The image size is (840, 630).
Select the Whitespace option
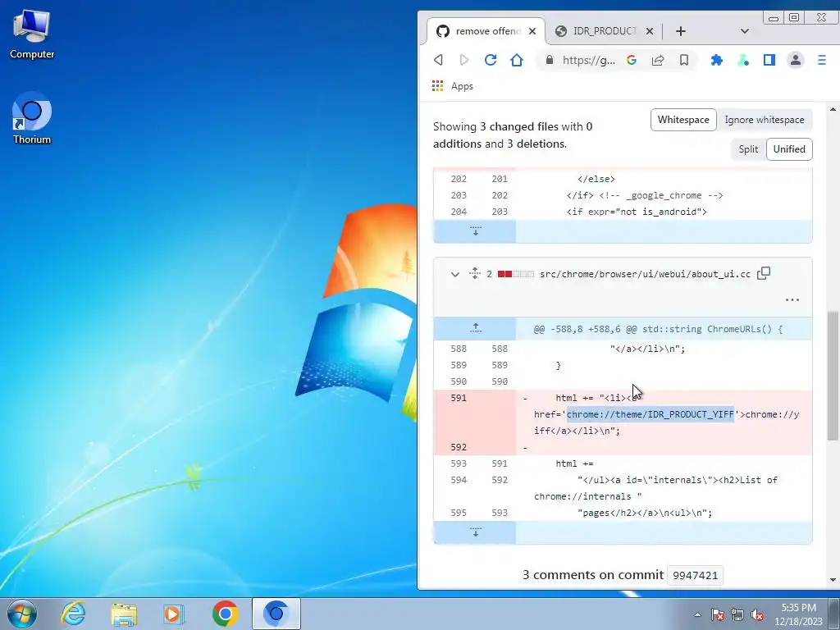pyautogui.click(x=683, y=120)
